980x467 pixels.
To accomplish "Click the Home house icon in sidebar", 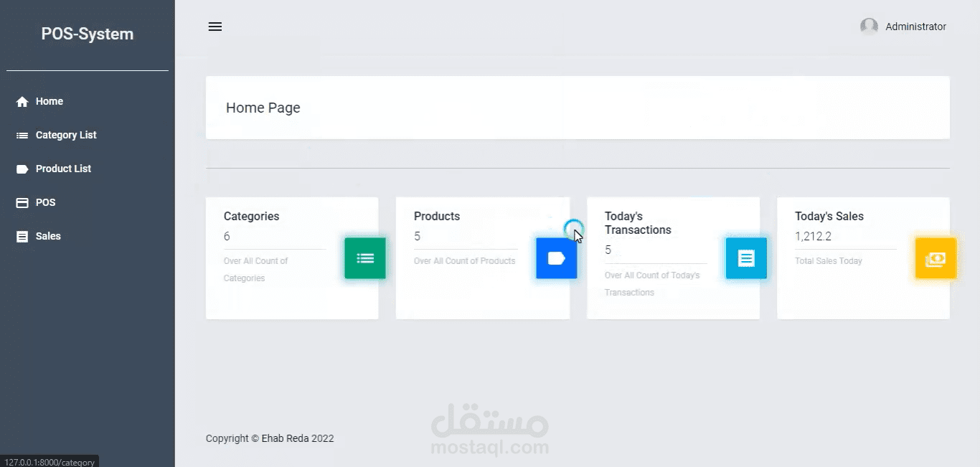I will (x=22, y=102).
